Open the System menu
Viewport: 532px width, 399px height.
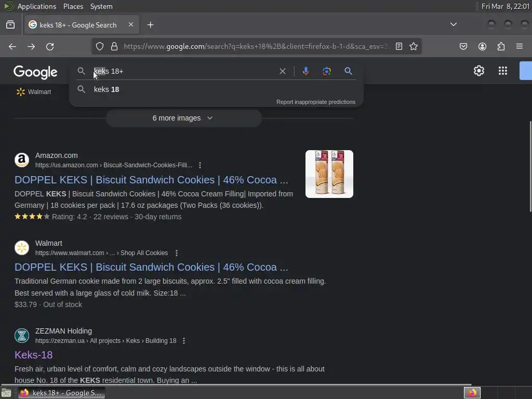click(x=101, y=6)
